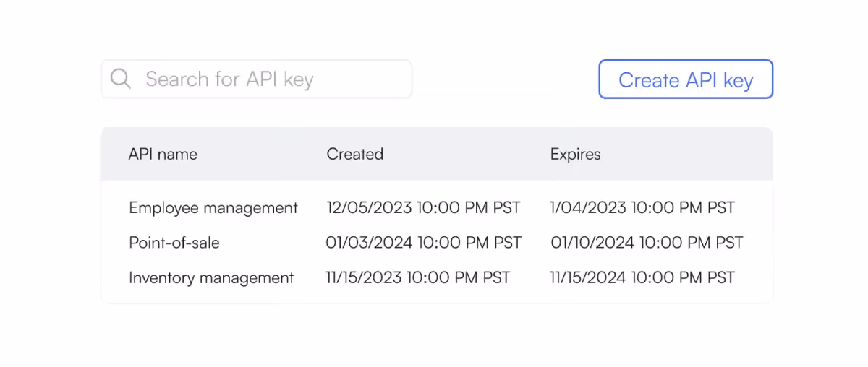Select the Point-of-sale table row
The width and height of the screenshot is (868, 367).
tap(437, 243)
